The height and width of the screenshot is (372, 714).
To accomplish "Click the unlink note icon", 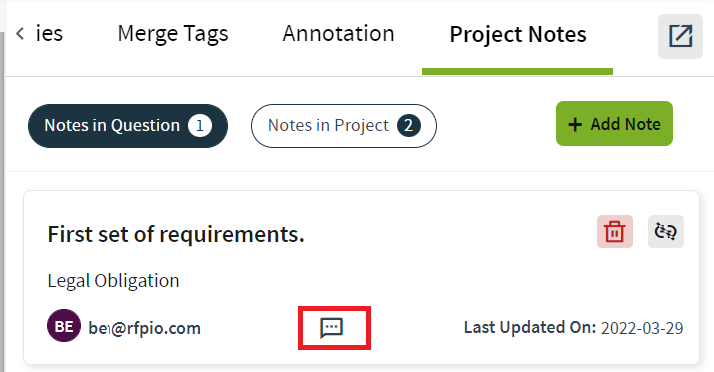I will click(x=666, y=231).
